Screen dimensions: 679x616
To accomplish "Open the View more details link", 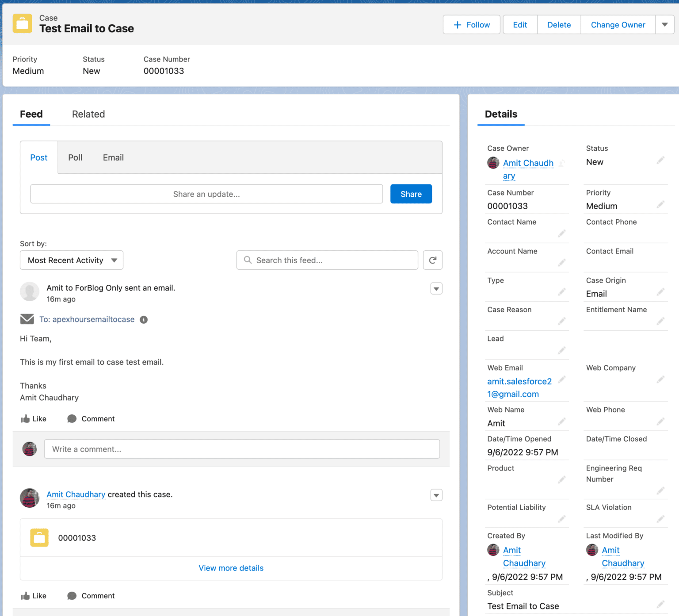I will (x=231, y=568).
